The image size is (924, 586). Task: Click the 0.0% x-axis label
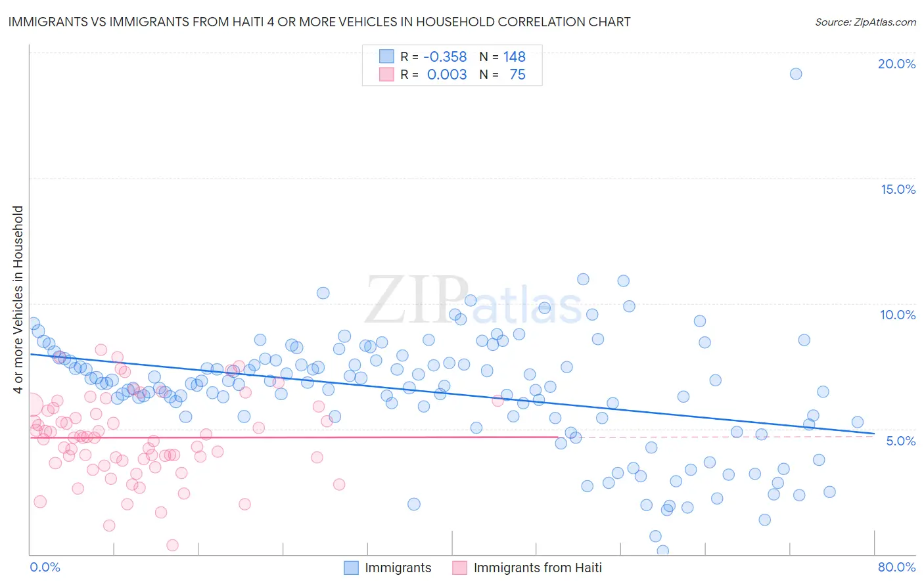[x=45, y=567]
